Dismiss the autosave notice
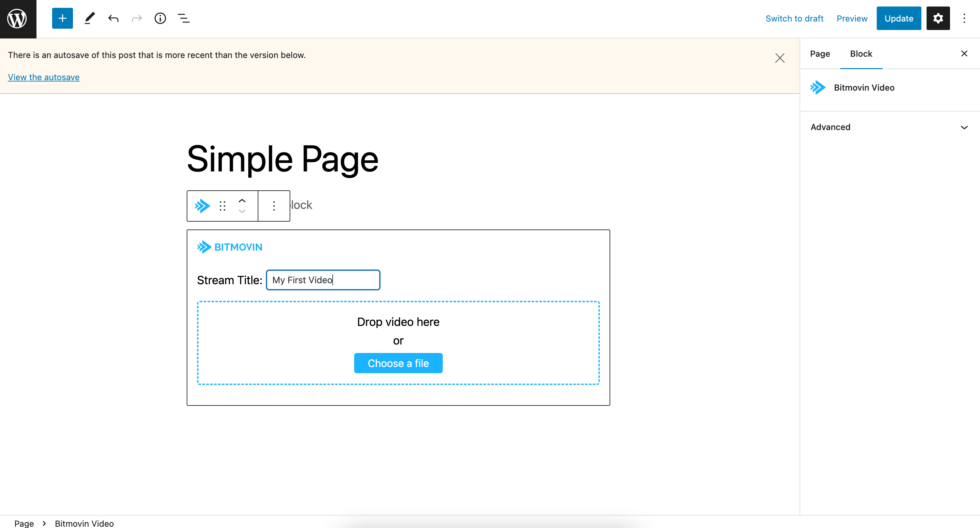This screenshot has height=528, width=980. 780,58
